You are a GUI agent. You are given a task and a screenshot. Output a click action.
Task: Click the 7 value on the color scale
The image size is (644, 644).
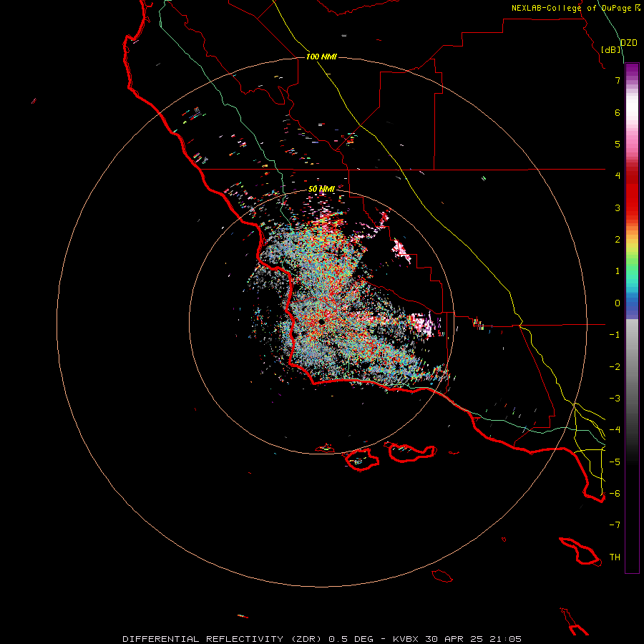618,80
